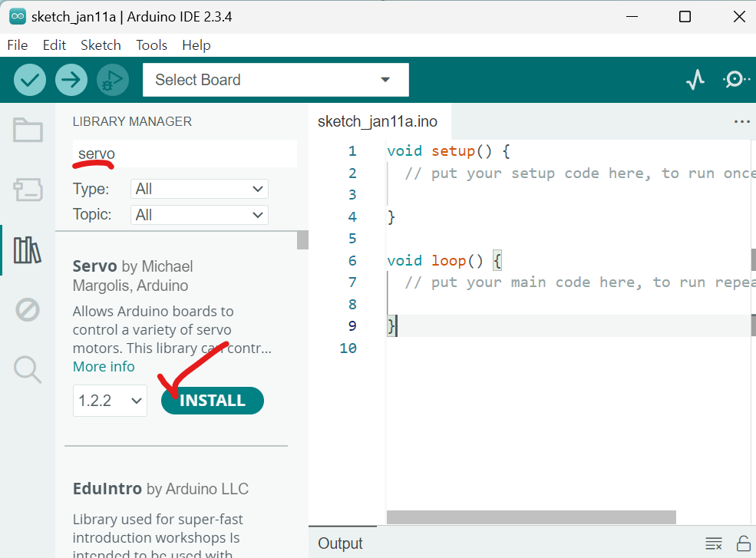The image size is (756, 558).
Task: Toggle the Output scroll lock icon
Action: coord(744,543)
